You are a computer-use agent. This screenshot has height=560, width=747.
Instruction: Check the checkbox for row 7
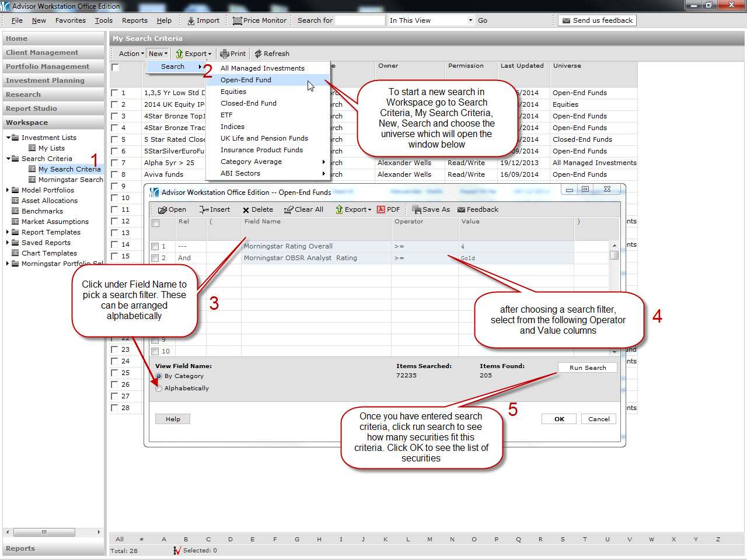click(x=115, y=163)
